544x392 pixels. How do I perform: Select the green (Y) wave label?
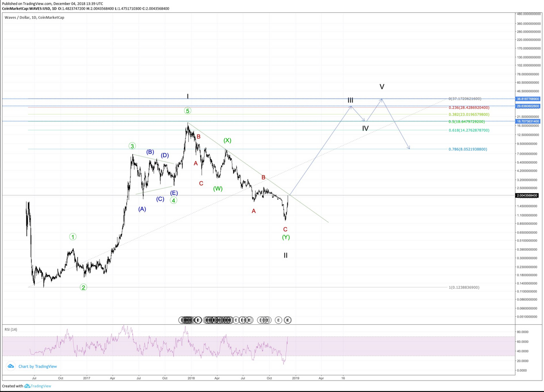click(286, 237)
